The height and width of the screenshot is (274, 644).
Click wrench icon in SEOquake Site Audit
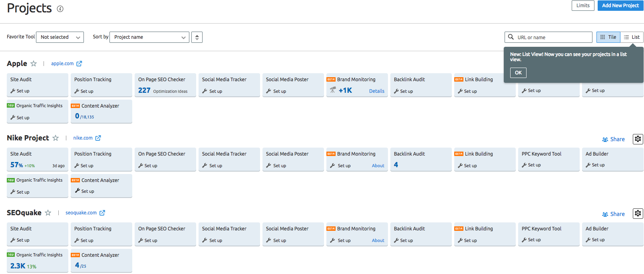13,240
